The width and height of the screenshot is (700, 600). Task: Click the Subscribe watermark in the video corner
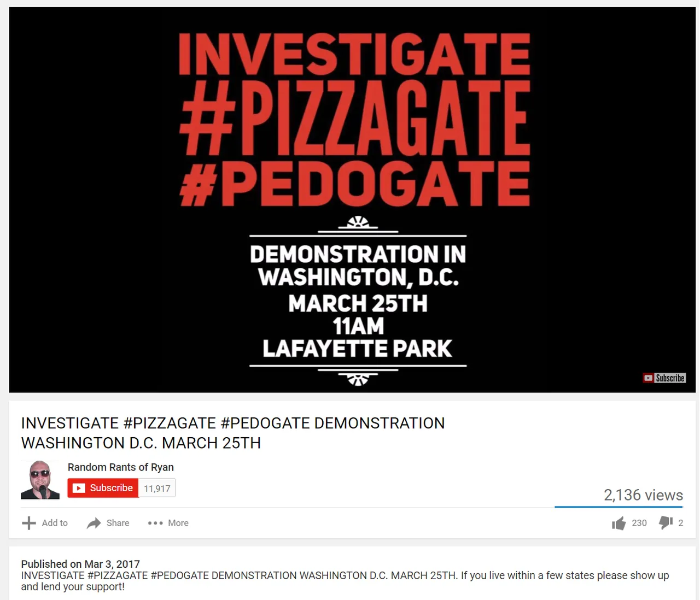pos(664,378)
